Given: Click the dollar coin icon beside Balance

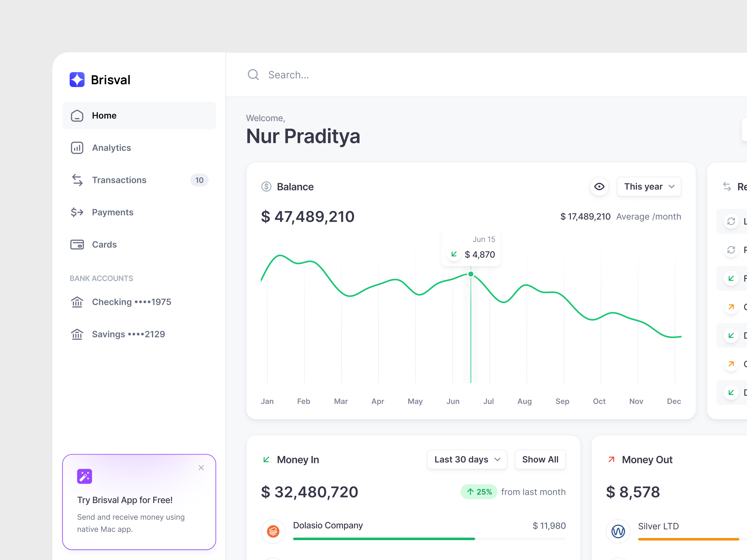Looking at the screenshot, I should tap(266, 186).
